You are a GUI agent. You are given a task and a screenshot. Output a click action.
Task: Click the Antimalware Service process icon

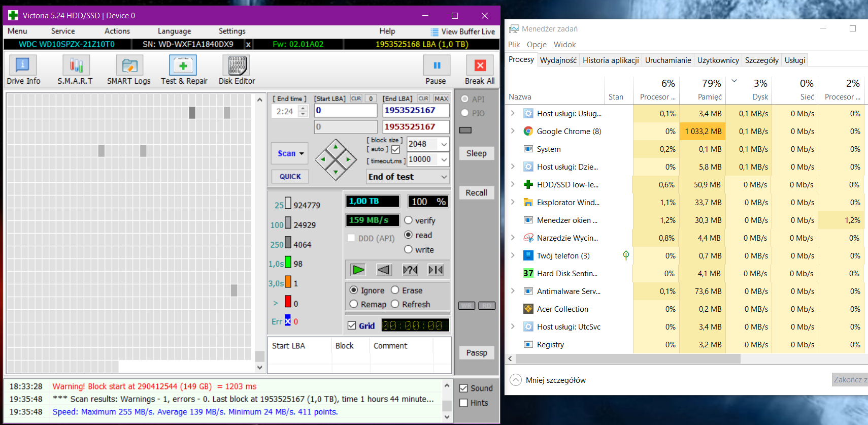pos(528,291)
